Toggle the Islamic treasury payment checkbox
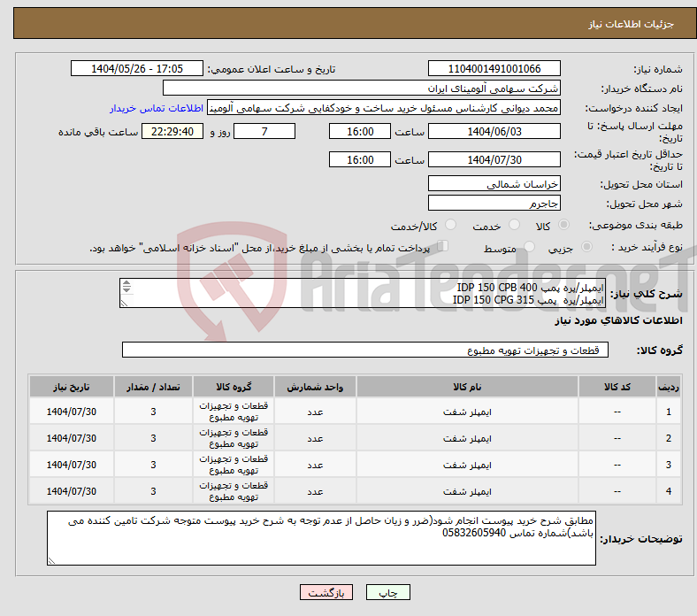Image resolution: width=697 pixels, height=616 pixels. tap(443, 245)
